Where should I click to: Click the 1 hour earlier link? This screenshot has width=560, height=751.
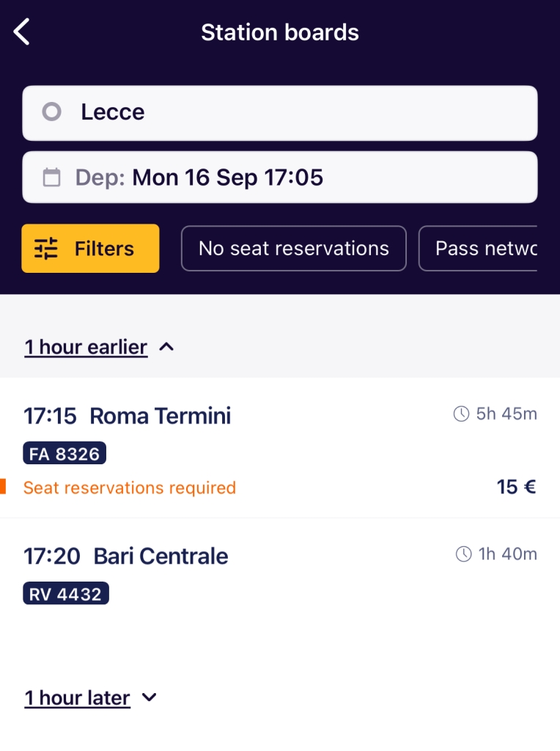click(x=86, y=347)
